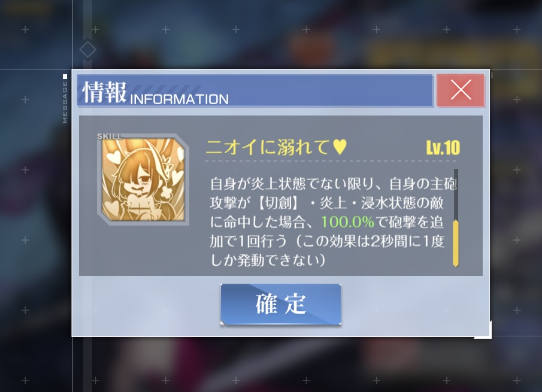
Task: Click the 【切創】 keyword in description
Action: [x=278, y=203]
